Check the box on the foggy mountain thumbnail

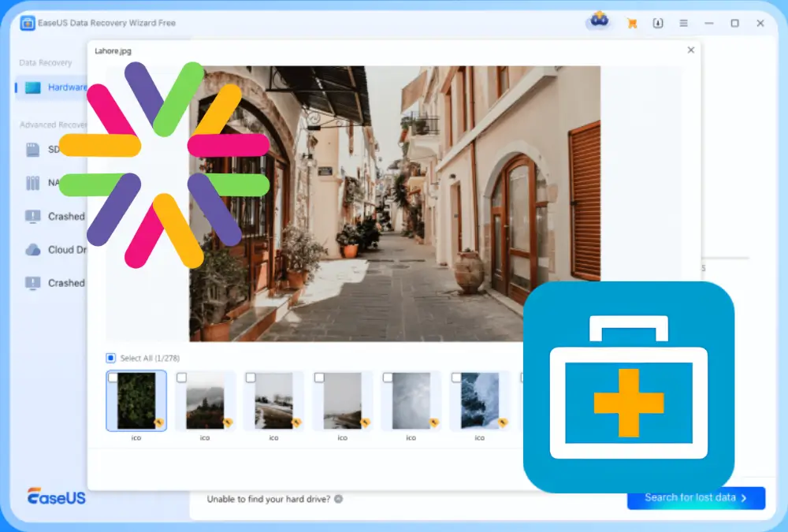pyautogui.click(x=182, y=378)
